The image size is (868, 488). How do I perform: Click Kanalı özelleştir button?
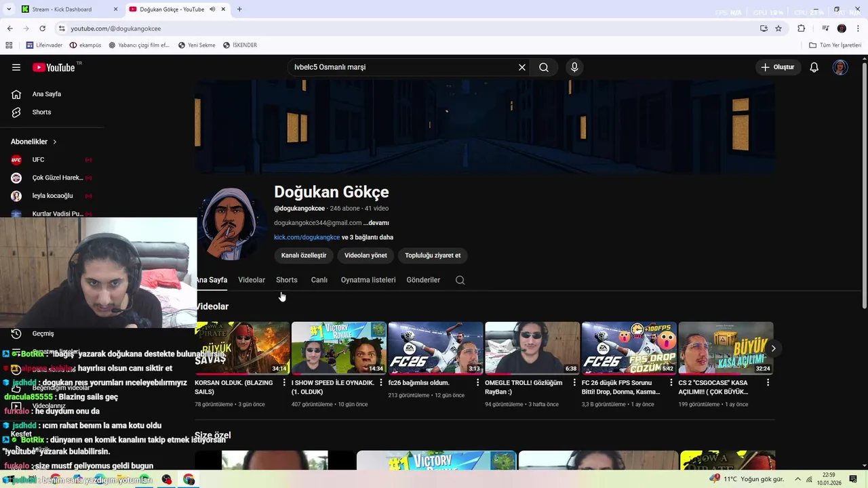[x=304, y=256]
